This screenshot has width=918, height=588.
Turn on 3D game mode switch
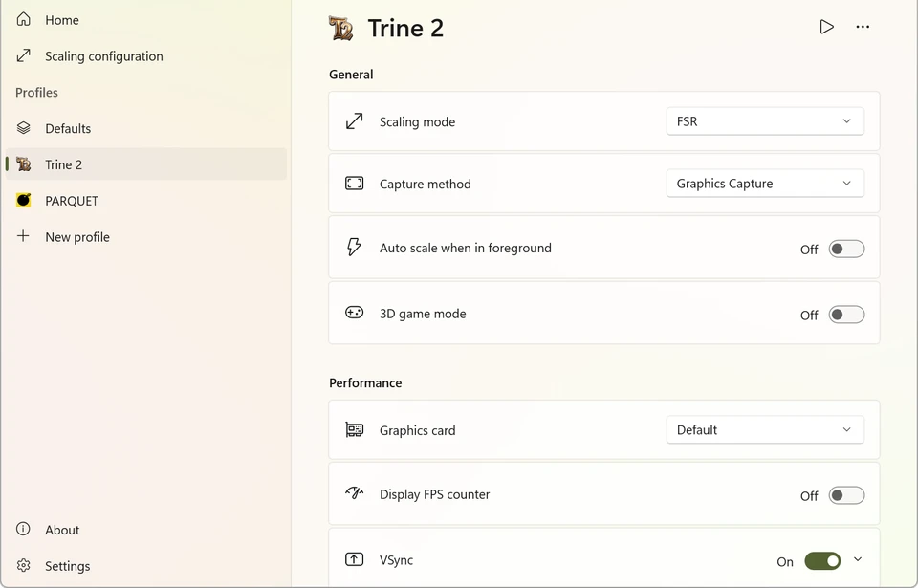pos(846,315)
